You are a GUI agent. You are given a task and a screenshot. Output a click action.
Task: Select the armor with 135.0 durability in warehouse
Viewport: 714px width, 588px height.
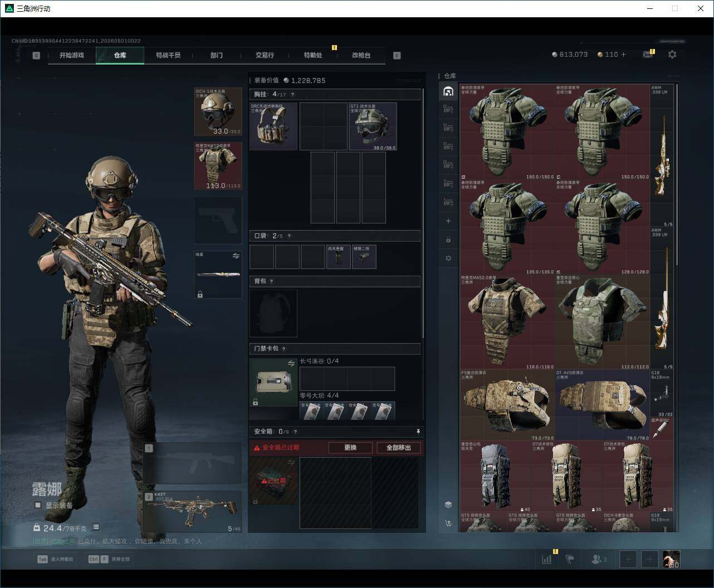(x=507, y=227)
